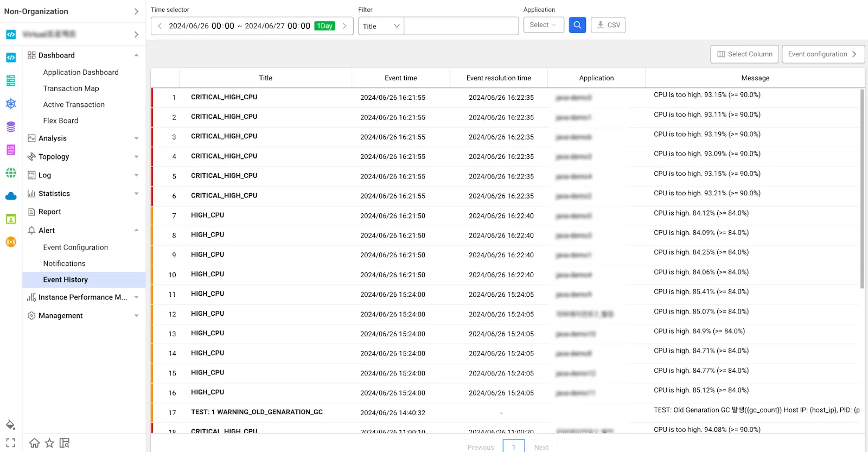Click the Statistics bar chart icon
This screenshot has height=452, width=868.
[31, 194]
